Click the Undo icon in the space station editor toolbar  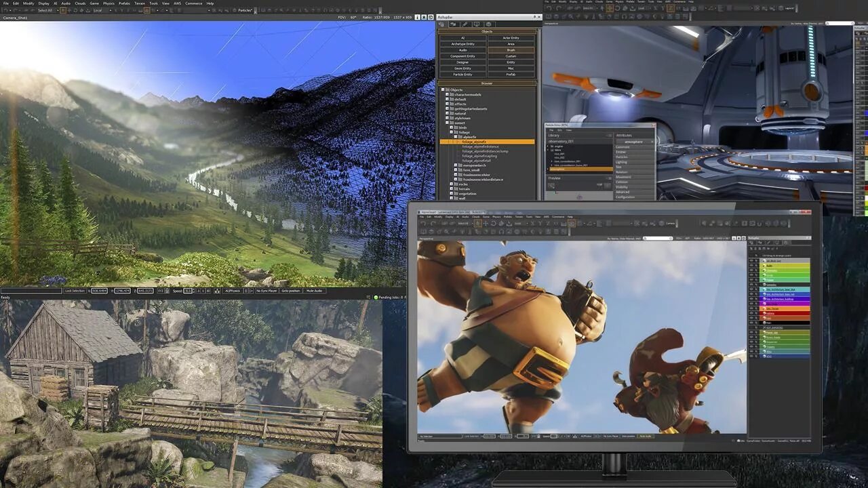[549, 8]
